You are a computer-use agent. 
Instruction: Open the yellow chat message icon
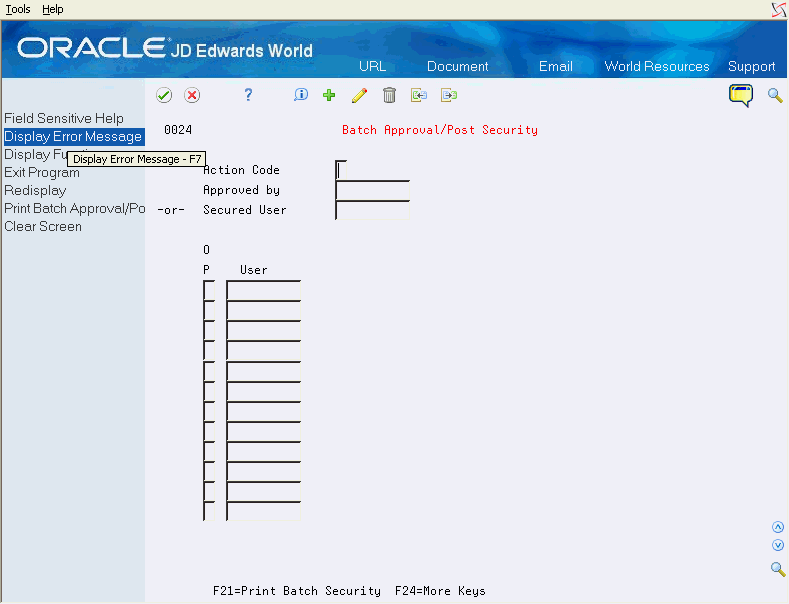coord(741,95)
